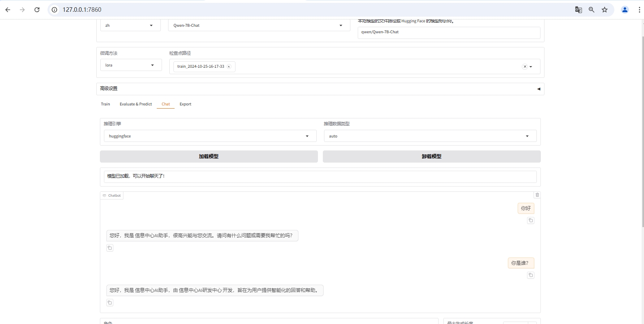Open the browser translate page icon
This screenshot has height=324, width=644.
pyautogui.click(x=578, y=10)
